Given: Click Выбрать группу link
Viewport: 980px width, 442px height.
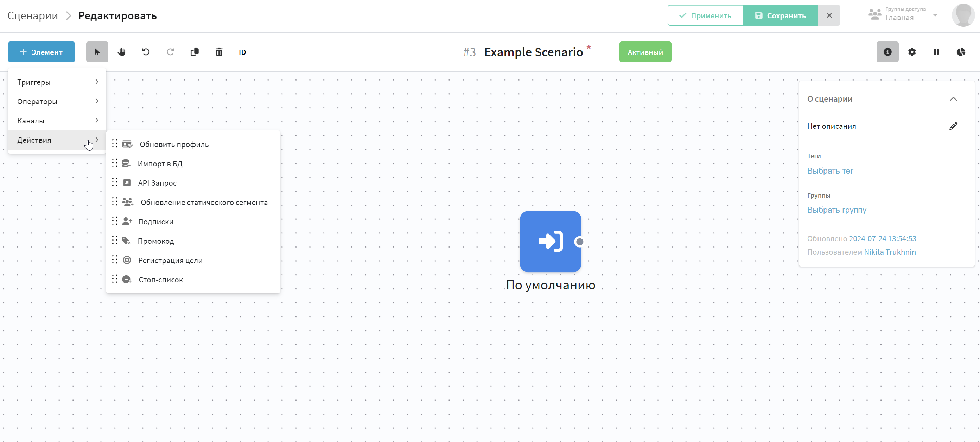Looking at the screenshot, I should click(x=837, y=210).
